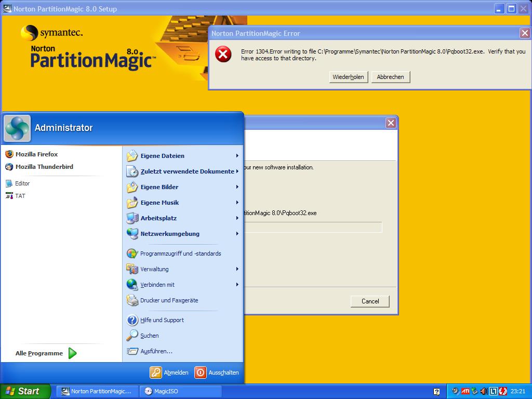Close the Norton PartitionMagic Error dialog
The height and width of the screenshot is (399, 532).
coord(525,33)
